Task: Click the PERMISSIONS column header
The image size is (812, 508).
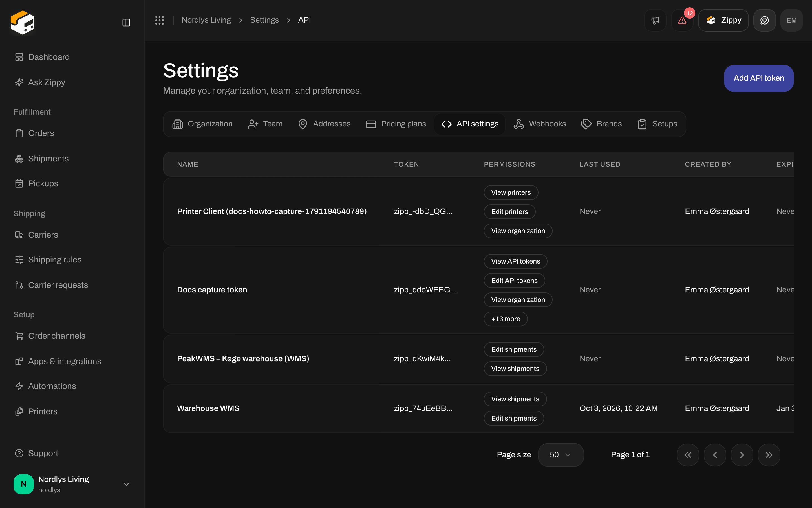Action: [509, 164]
